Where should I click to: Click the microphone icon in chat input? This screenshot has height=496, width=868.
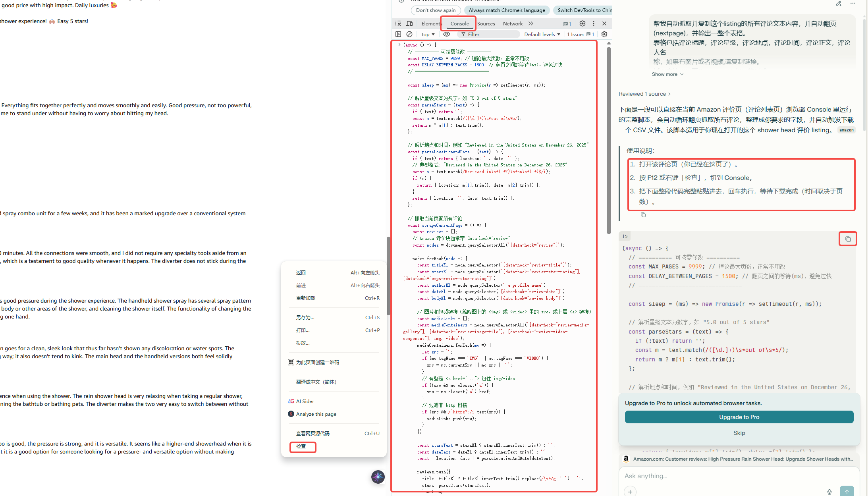click(829, 492)
